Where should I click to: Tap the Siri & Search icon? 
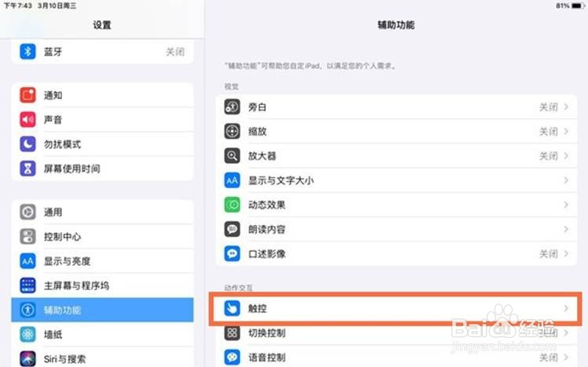coord(27,358)
